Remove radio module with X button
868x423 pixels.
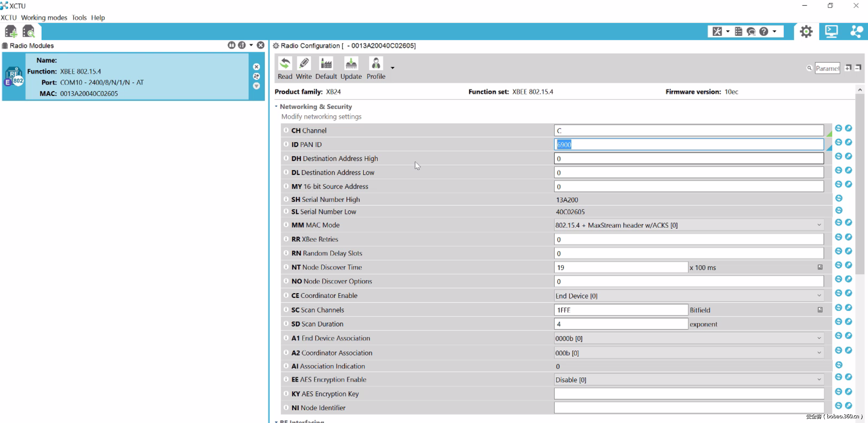click(256, 67)
